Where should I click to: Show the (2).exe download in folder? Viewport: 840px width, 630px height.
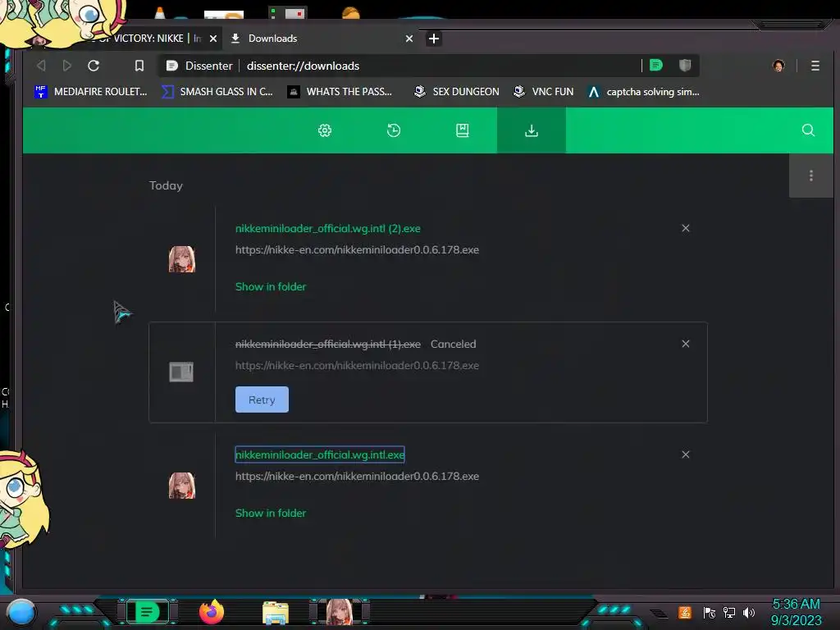tap(271, 286)
